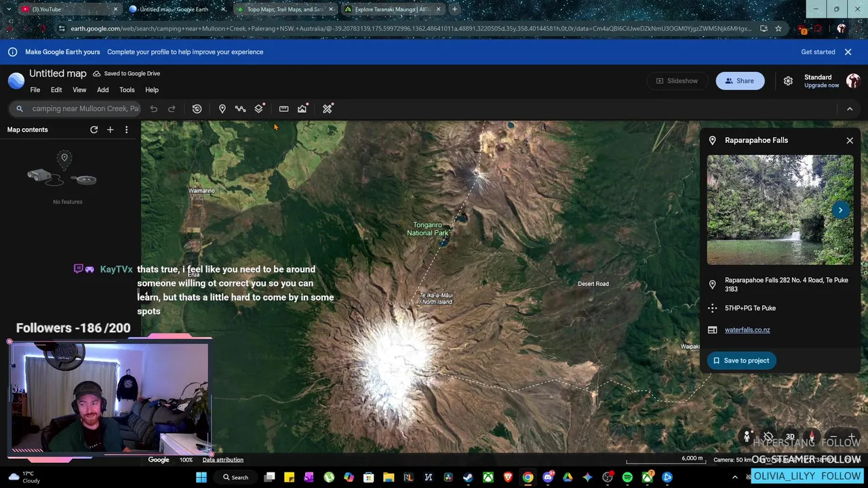Click the Tongariro National Park label
Image resolution: width=868 pixels, height=488 pixels.
[427, 229]
